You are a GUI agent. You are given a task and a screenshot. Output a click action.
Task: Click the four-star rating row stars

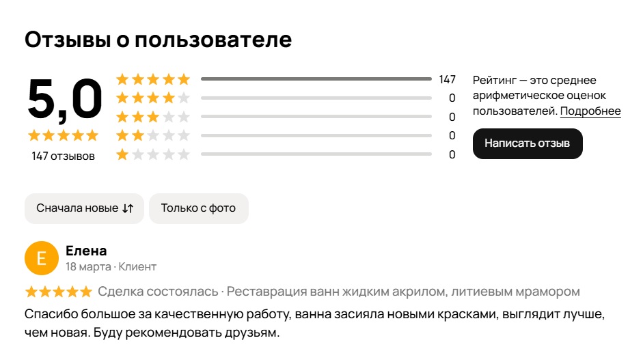pyautogui.click(x=153, y=98)
